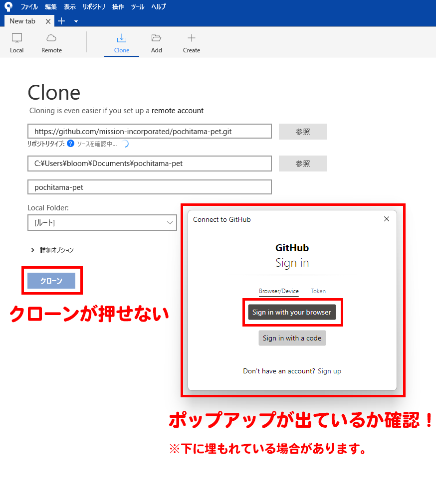Viewport: 436px width, 504px height.
Task: Switch to the Token tab
Action: click(x=318, y=291)
